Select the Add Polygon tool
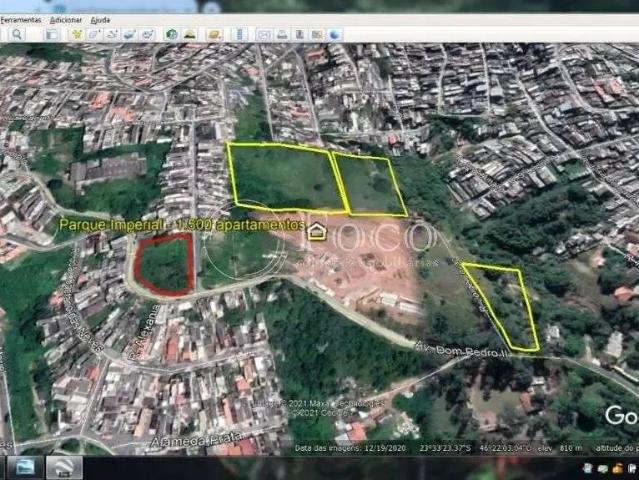The image size is (639, 480). [95, 34]
